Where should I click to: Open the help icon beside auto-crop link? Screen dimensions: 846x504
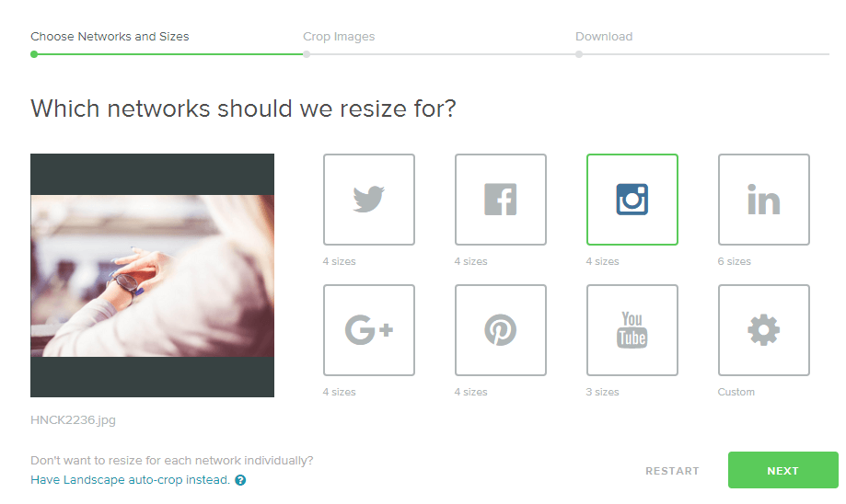(240, 480)
